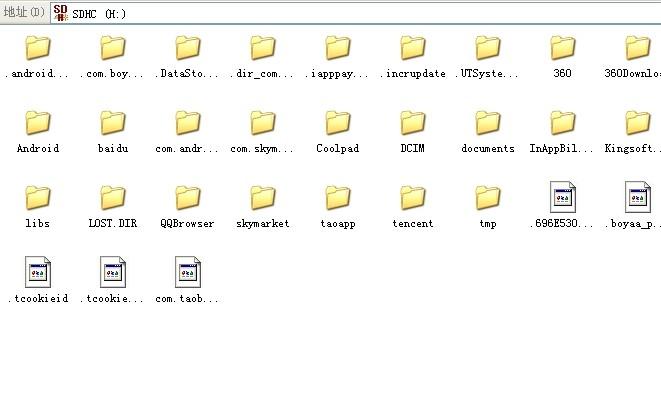Select the .android... folder icon
Image resolution: width=661 pixels, height=411 pixels.
(38, 48)
